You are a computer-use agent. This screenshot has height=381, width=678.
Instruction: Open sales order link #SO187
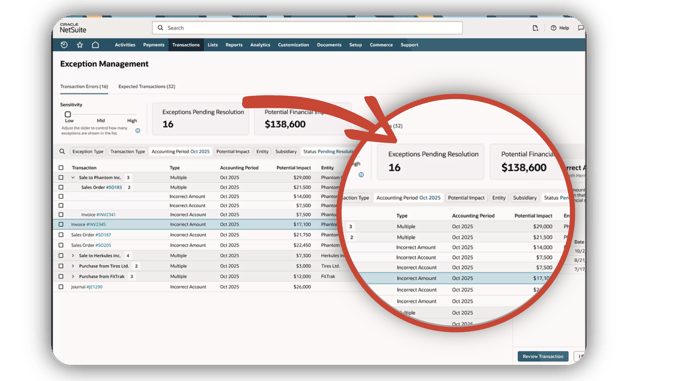103,235
